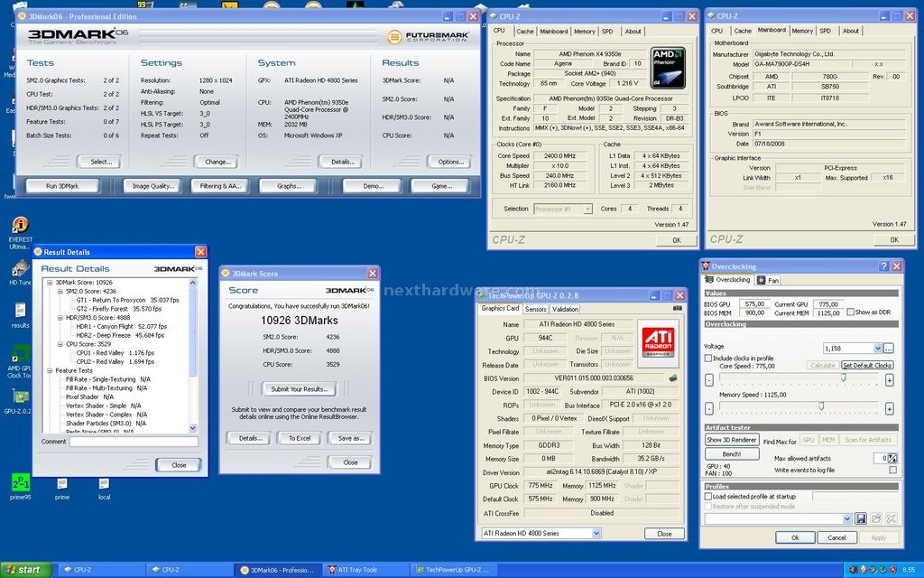This screenshot has height=578, width=924.
Task: Open the SPD tab in left CPU-Z window
Action: [607, 32]
